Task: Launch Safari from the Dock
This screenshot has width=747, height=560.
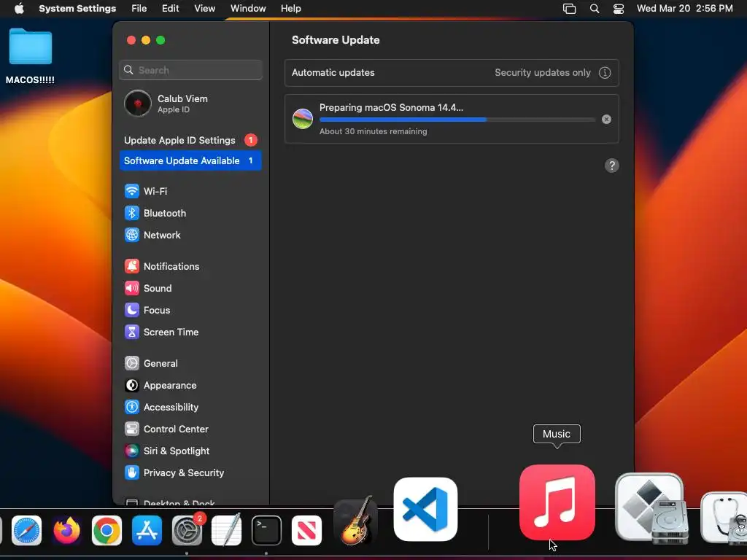Action: click(27, 531)
